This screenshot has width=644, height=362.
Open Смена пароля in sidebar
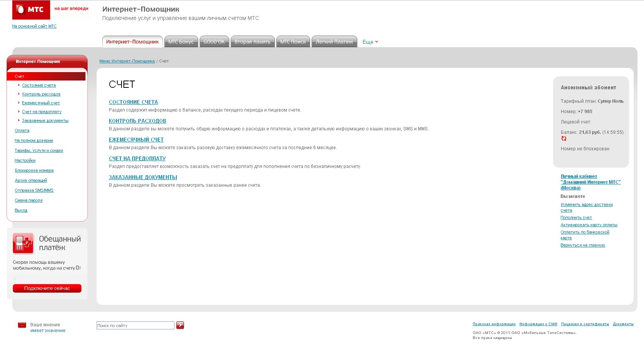click(x=28, y=200)
